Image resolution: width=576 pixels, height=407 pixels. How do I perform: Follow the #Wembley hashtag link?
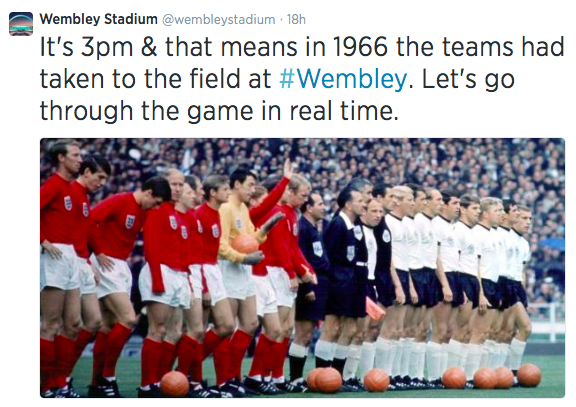click(343, 79)
